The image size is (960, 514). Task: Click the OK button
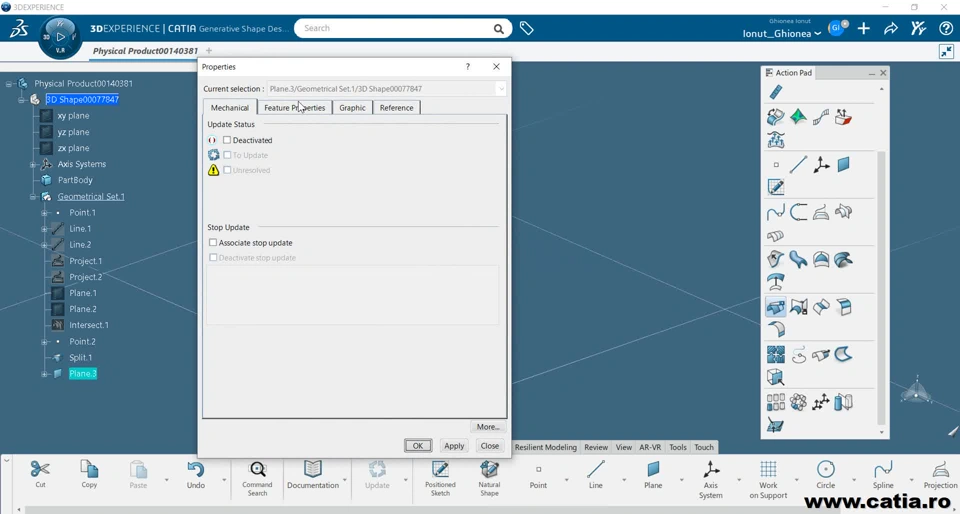coord(418,445)
